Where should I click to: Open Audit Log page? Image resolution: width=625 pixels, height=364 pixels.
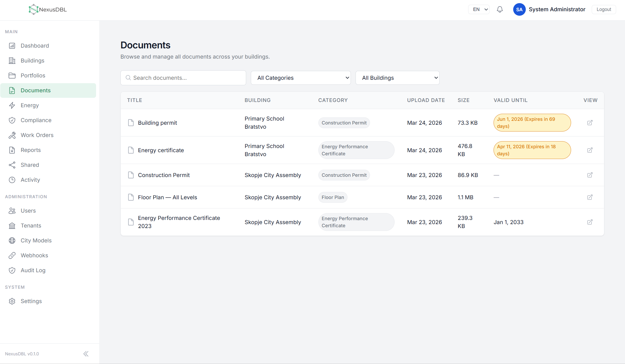pyautogui.click(x=48, y=270)
